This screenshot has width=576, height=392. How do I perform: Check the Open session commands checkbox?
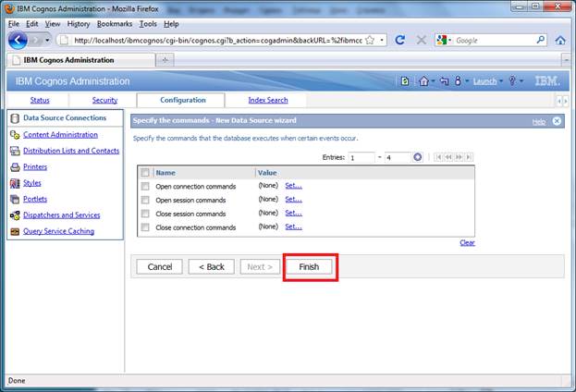(145, 200)
